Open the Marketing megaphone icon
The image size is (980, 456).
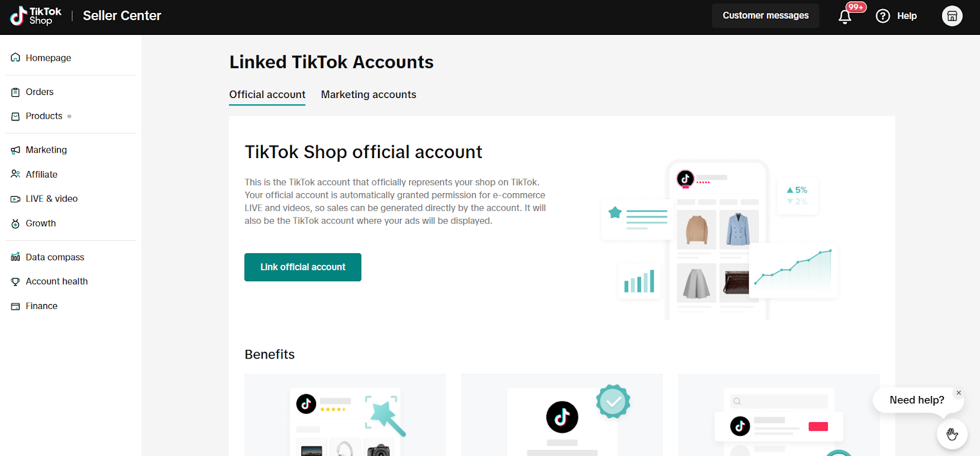tap(15, 150)
